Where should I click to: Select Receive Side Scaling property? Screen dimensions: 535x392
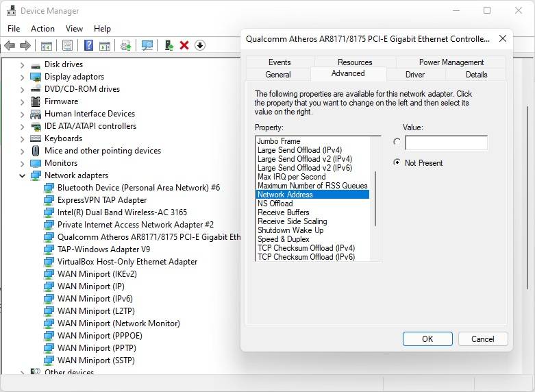(x=292, y=221)
